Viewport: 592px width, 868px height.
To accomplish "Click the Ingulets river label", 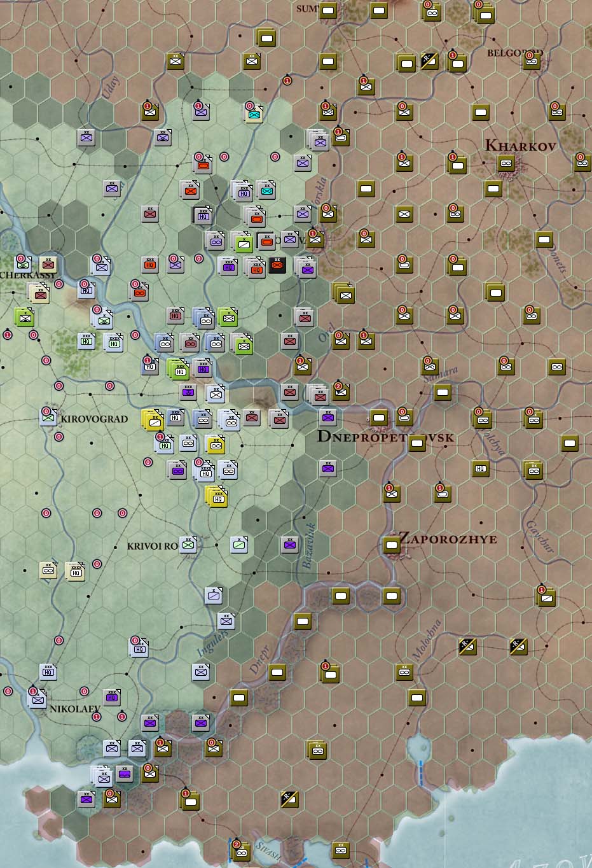I will pyautogui.click(x=212, y=643).
